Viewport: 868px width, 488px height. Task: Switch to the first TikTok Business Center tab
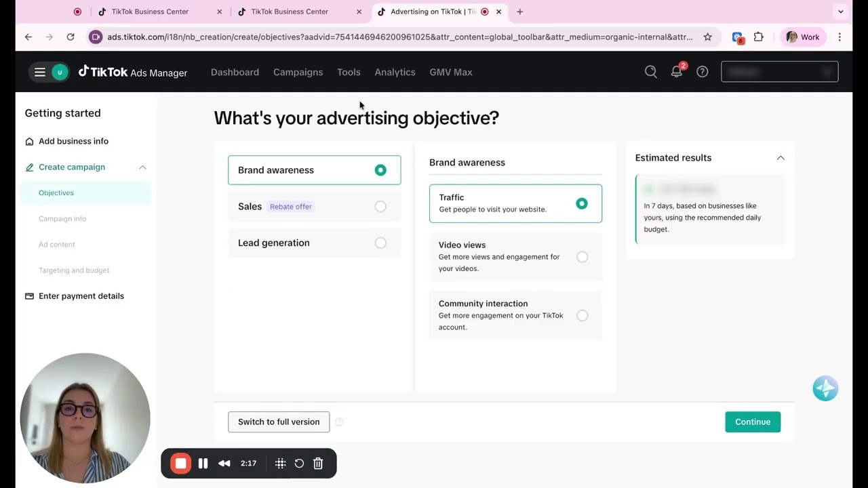click(160, 12)
